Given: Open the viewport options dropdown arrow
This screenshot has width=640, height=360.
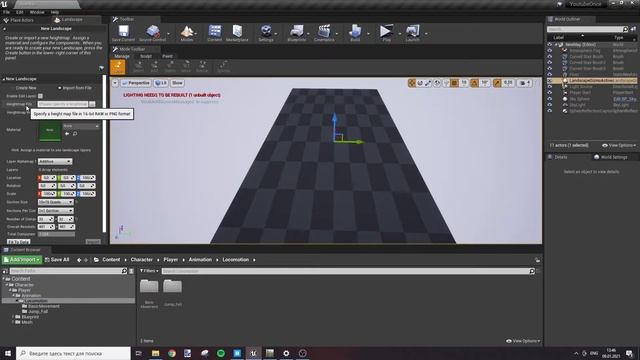Looking at the screenshot, I should [115, 83].
